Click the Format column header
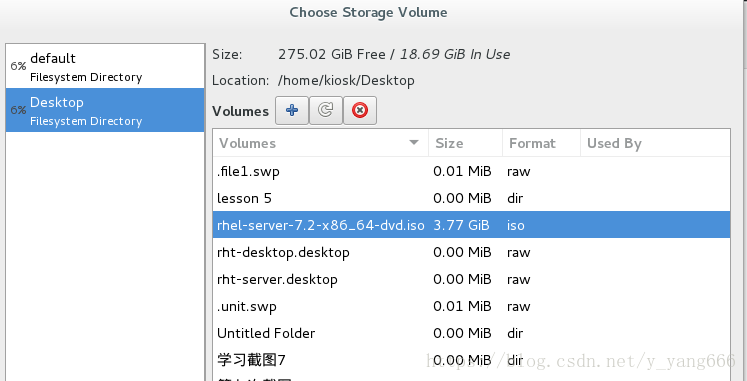 541,143
